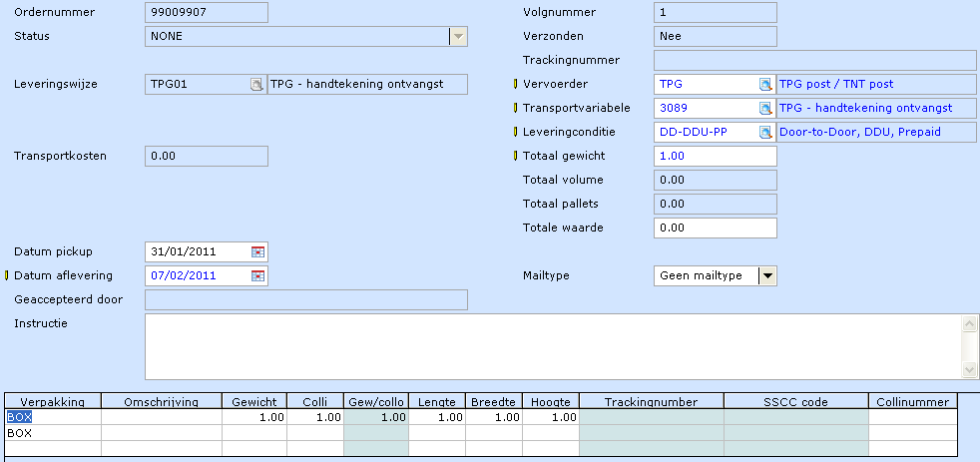Image resolution: width=980 pixels, height=462 pixels.
Task: Click yellow marker icon beside Totaal gewicht
Action: tap(516, 156)
